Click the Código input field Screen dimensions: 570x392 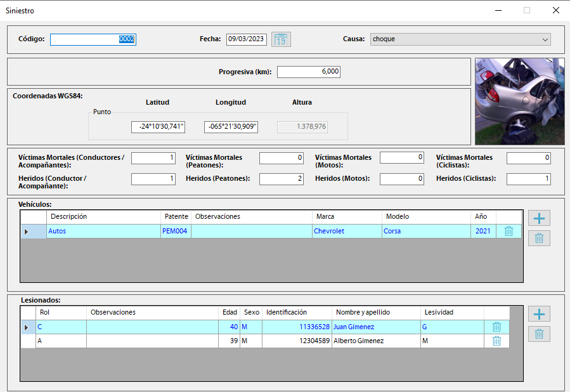pos(93,39)
